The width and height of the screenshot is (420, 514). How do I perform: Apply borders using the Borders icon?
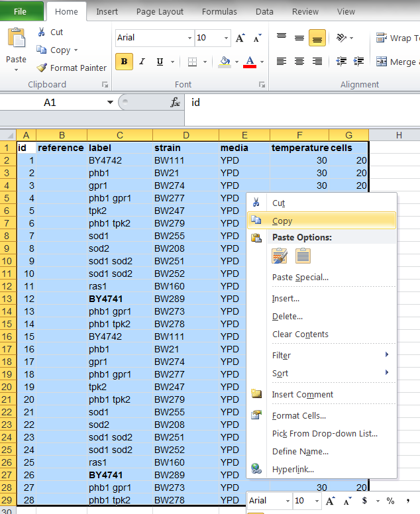[x=192, y=62]
